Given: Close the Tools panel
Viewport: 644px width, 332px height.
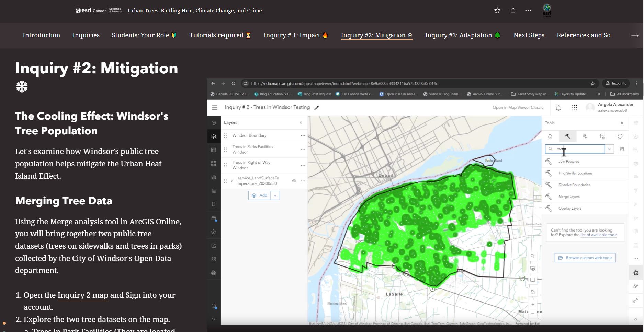Looking at the screenshot, I should pos(622,123).
